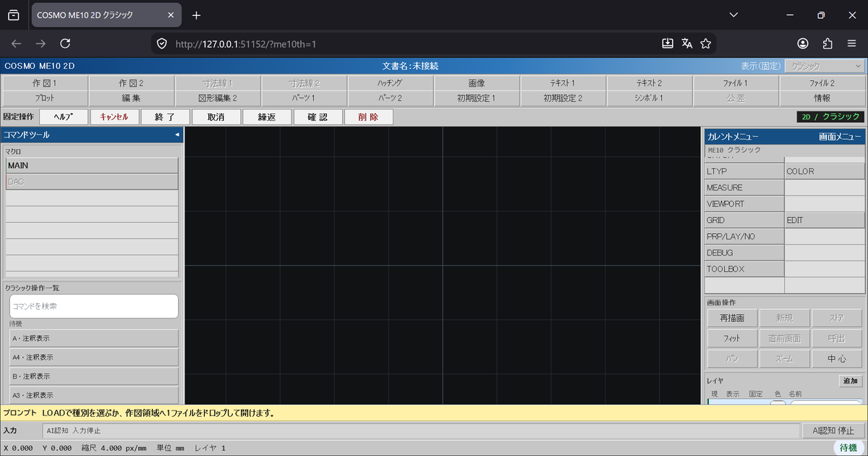Viewport: 868px width, 456px height.
Task: Click the 確認 button
Action: [318, 117]
